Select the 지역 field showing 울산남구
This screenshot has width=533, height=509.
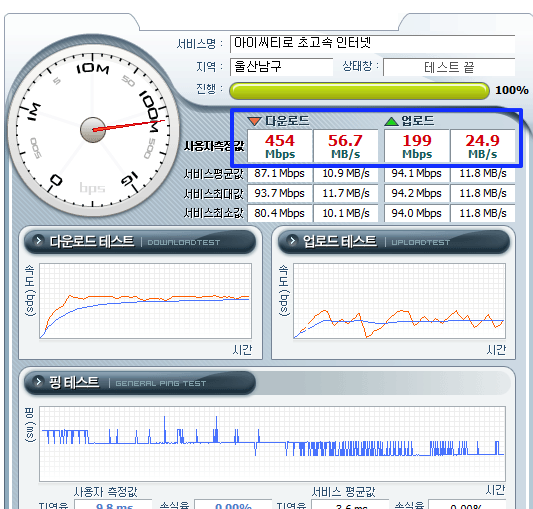coord(281,67)
